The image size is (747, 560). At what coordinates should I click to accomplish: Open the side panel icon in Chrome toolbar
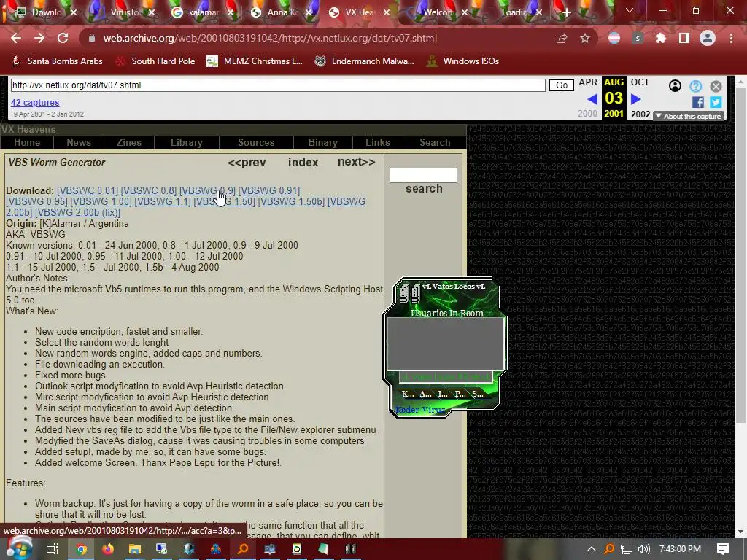pos(684,38)
